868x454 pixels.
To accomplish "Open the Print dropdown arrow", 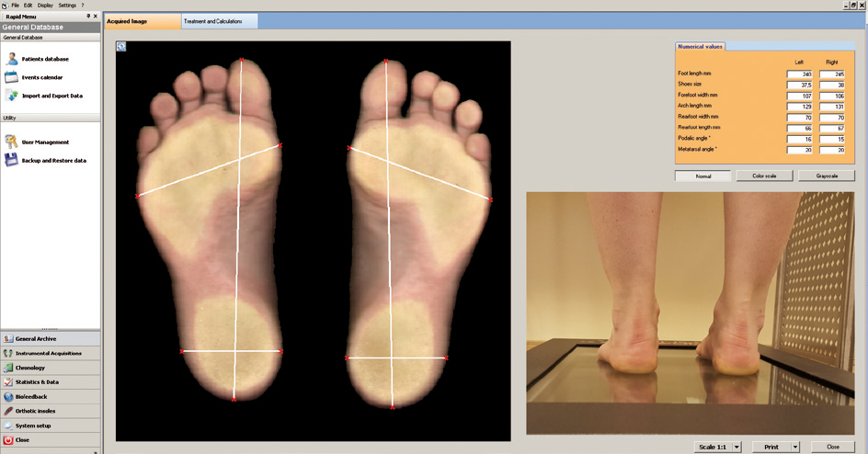I will tap(795, 448).
